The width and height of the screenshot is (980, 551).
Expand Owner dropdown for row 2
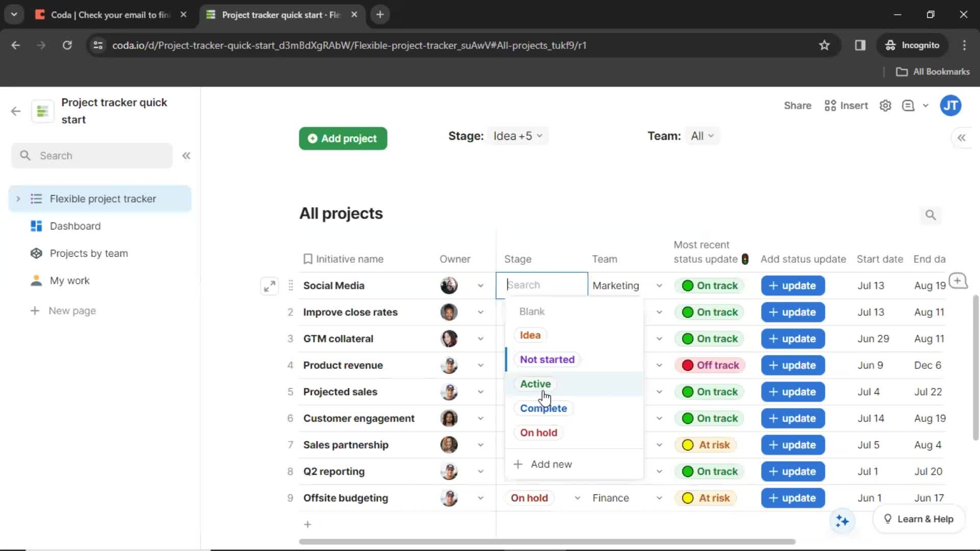coord(481,312)
